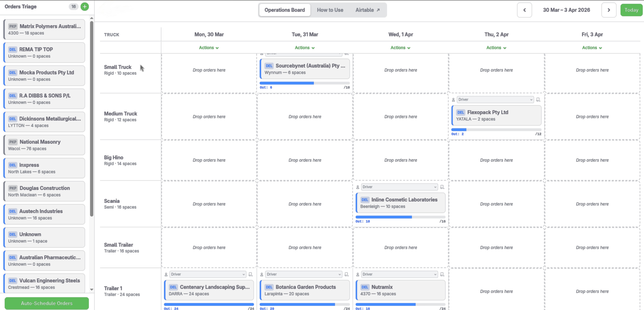
Task: Open Driver dropdown for Trailer 1 Wednesday
Action: tap(399, 274)
